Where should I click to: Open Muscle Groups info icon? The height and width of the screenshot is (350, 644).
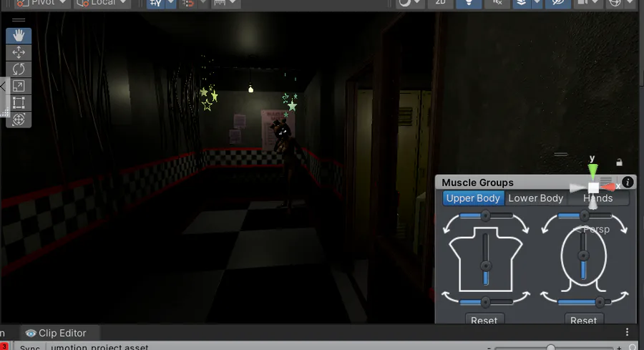628,183
